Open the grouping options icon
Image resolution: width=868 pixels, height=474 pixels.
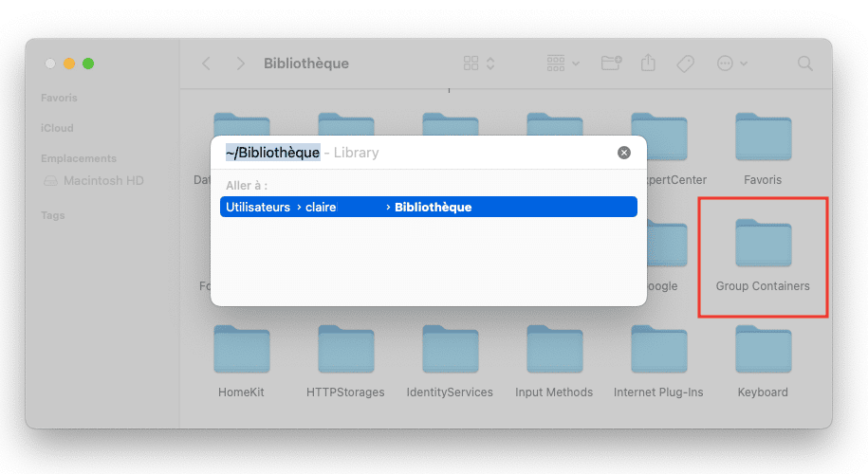pyautogui.click(x=556, y=64)
